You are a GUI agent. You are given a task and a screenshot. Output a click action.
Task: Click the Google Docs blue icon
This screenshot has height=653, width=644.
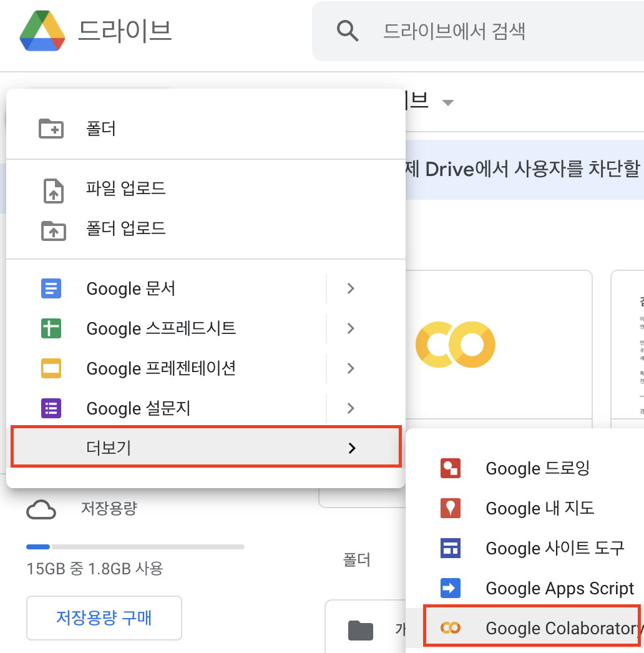(51, 288)
